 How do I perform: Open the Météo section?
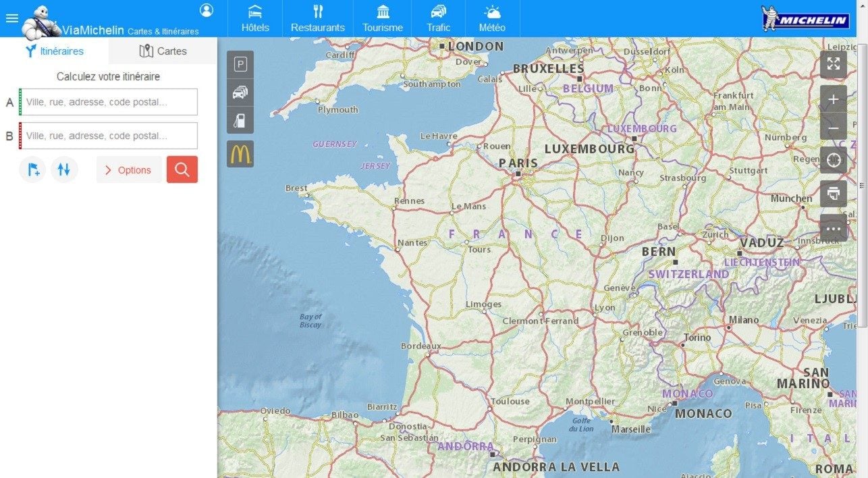[x=492, y=19]
